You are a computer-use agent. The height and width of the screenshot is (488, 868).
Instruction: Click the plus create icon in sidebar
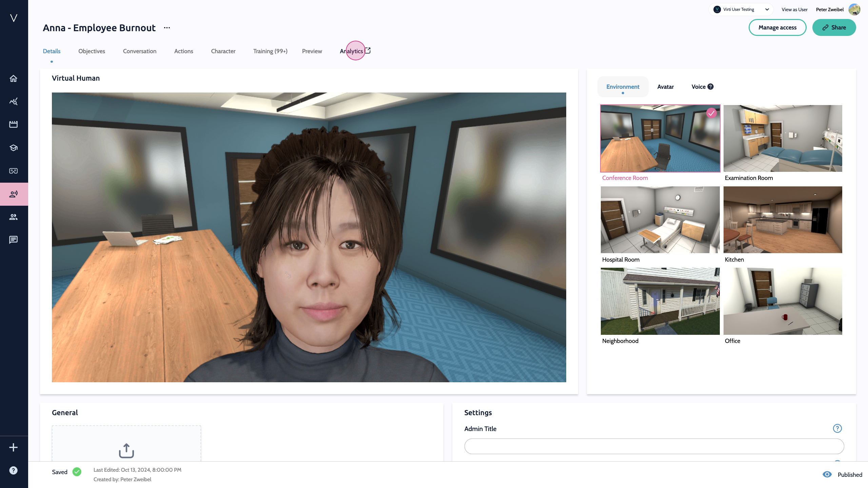(x=14, y=447)
